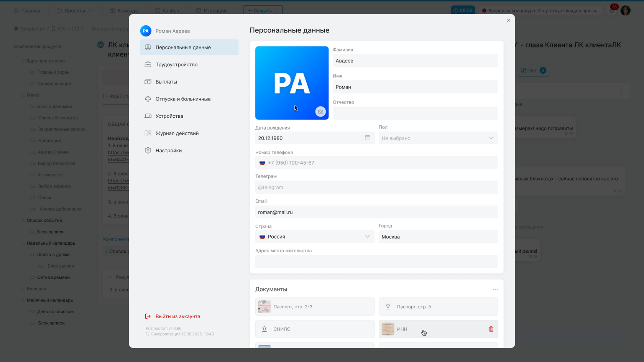Click the large PA avatar image

[x=292, y=83]
